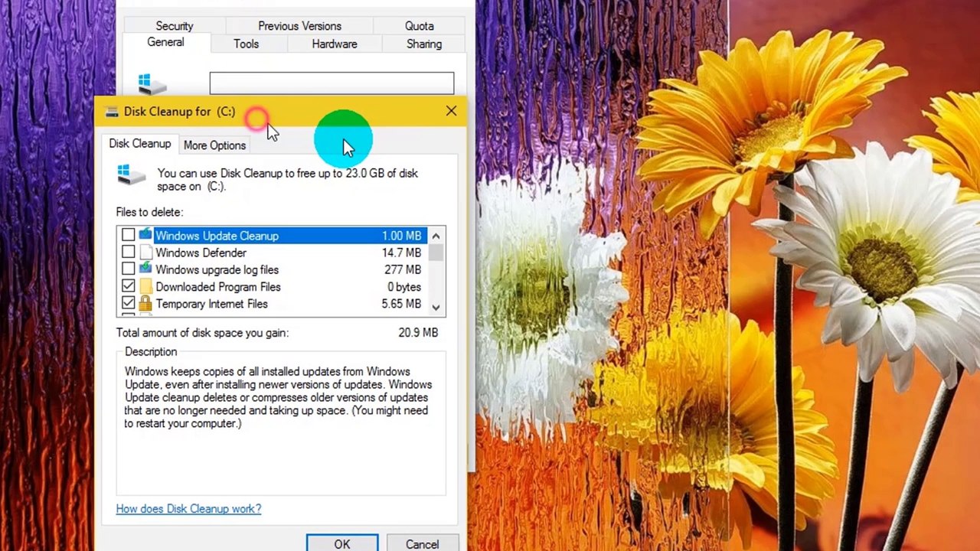Uncheck the Downloaded Program Files checkbox

point(128,287)
